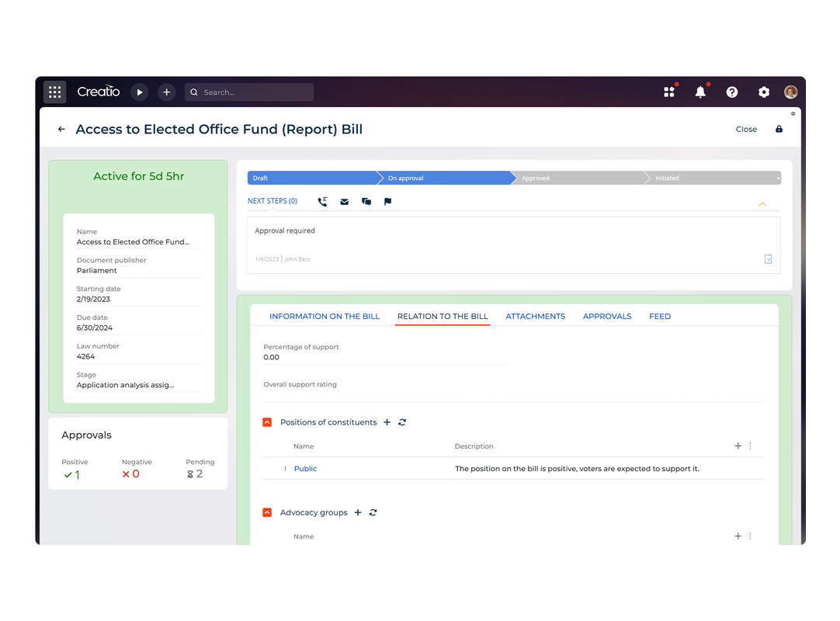This screenshot has height=621, width=840.
Task: Collapse the next steps panel arrow
Action: tap(762, 204)
